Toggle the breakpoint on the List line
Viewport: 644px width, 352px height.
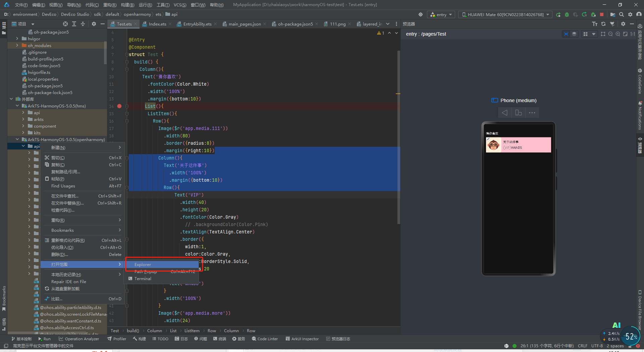click(x=119, y=106)
